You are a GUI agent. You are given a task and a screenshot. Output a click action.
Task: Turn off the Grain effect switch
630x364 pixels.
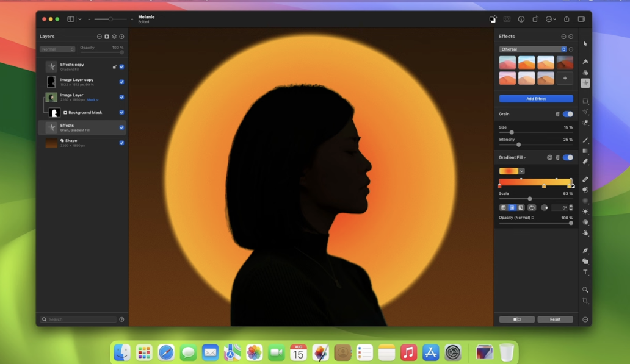tap(568, 114)
